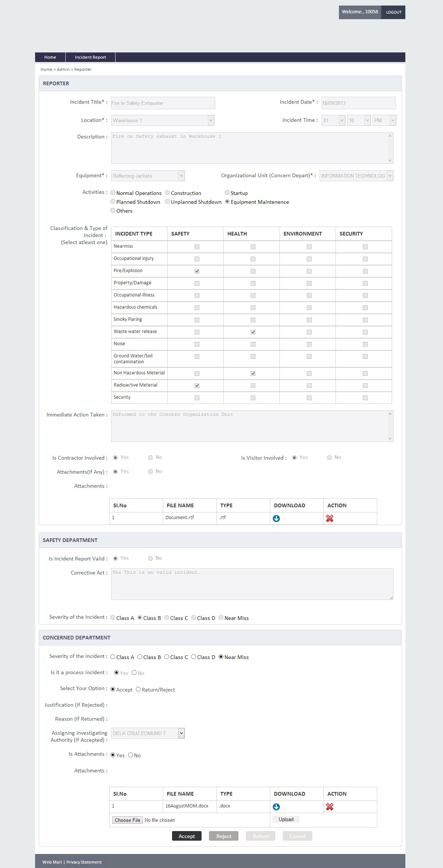Expand the Equipment dropdown
Screen dimensions: 443x868
[148, 176]
